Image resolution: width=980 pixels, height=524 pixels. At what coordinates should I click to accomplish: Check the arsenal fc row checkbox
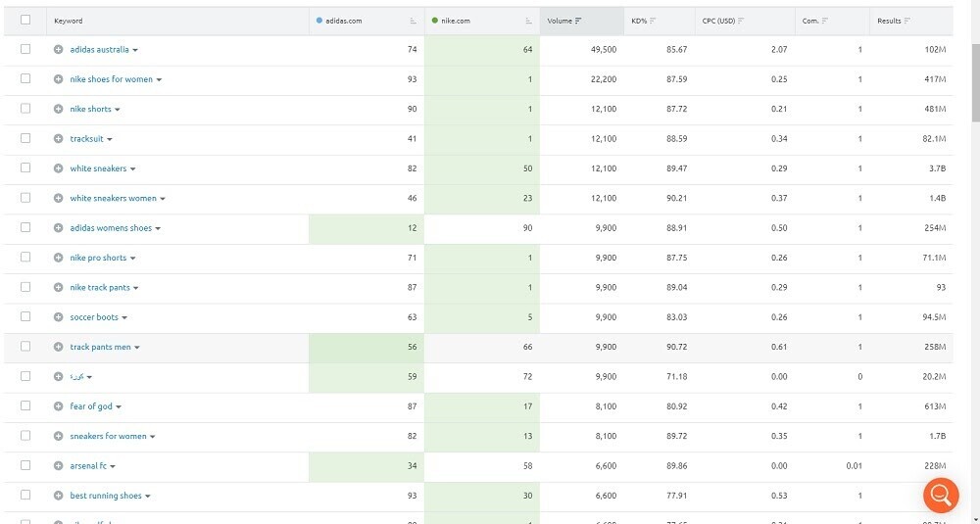coord(25,465)
